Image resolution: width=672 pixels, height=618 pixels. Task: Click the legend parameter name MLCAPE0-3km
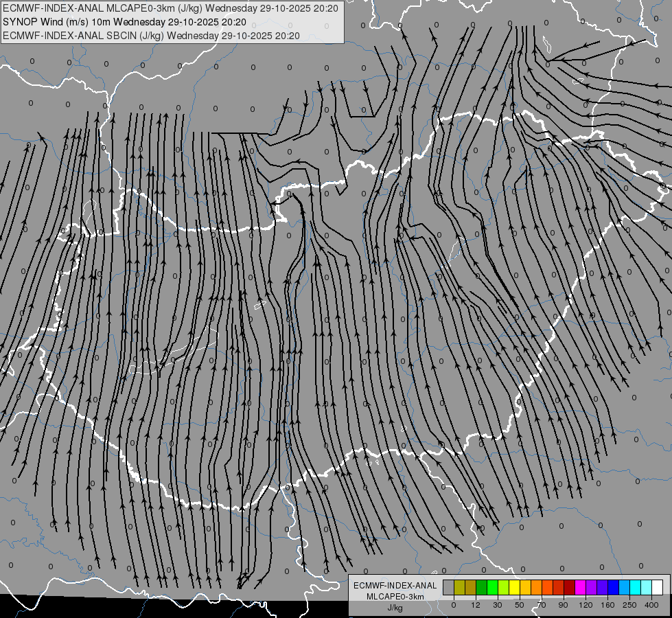pyautogui.click(x=395, y=597)
